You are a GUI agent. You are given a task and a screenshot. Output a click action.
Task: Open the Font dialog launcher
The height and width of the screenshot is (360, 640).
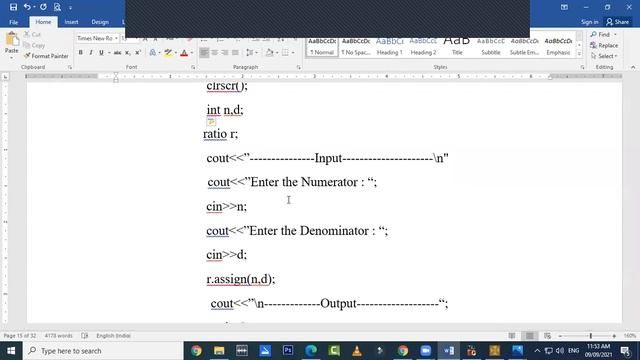click(193, 67)
